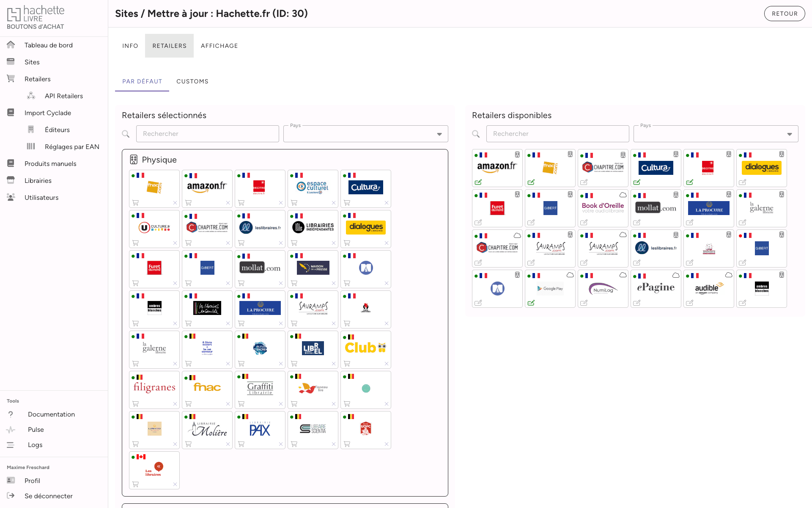Click the API Retailers network icon
The height and width of the screenshot is (508, 812).
point(31,96)
